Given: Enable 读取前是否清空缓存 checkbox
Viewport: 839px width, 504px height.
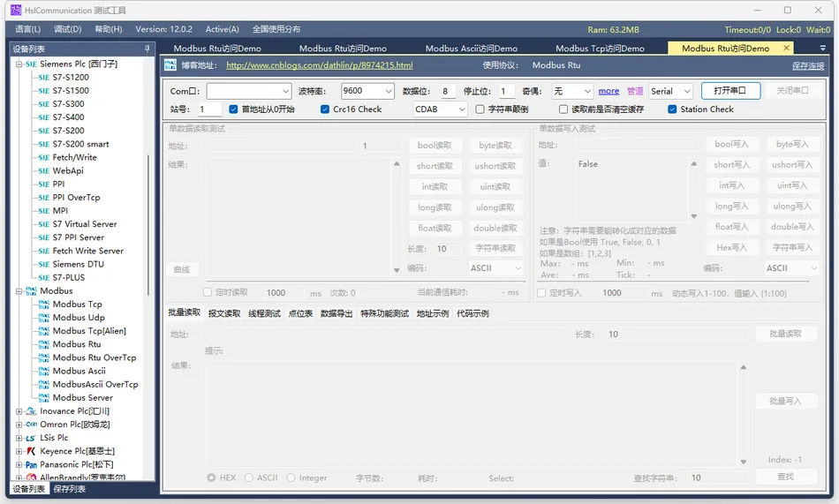Looking at the screenshot, I should pos(563,109).
